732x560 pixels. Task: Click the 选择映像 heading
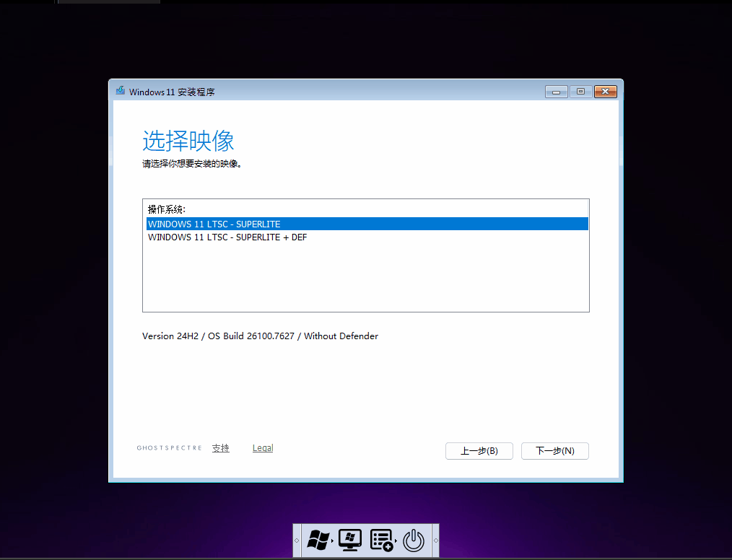[188, 141]
